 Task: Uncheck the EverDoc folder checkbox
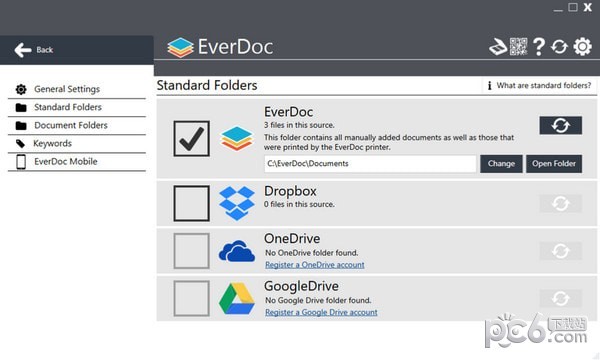(191, 138)
